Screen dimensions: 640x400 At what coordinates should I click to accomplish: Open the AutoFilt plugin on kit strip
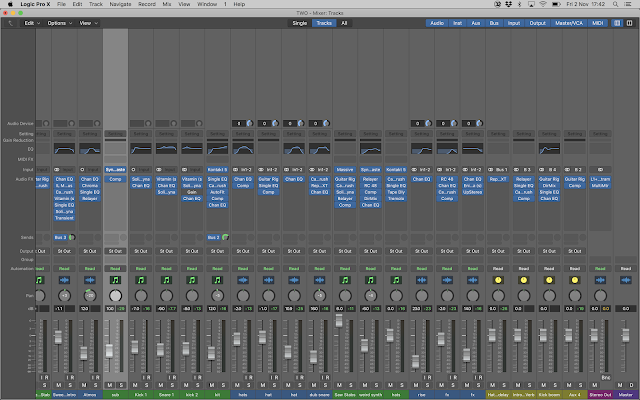tap(218, 192)
